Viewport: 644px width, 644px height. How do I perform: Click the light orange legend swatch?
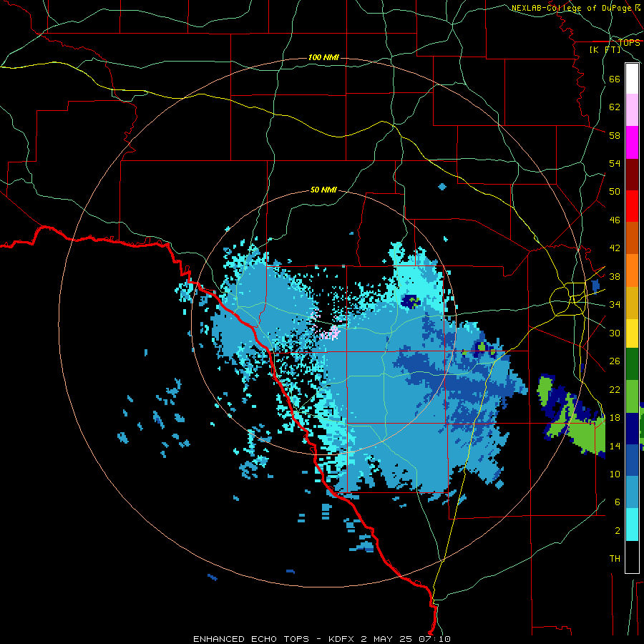click(x=632, y=270)
